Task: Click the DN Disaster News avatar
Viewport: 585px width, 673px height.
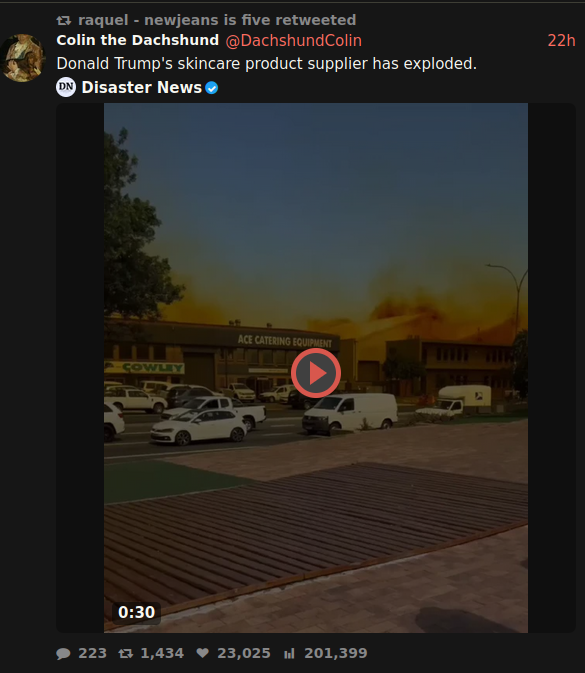Action: (x=66, y=87)
